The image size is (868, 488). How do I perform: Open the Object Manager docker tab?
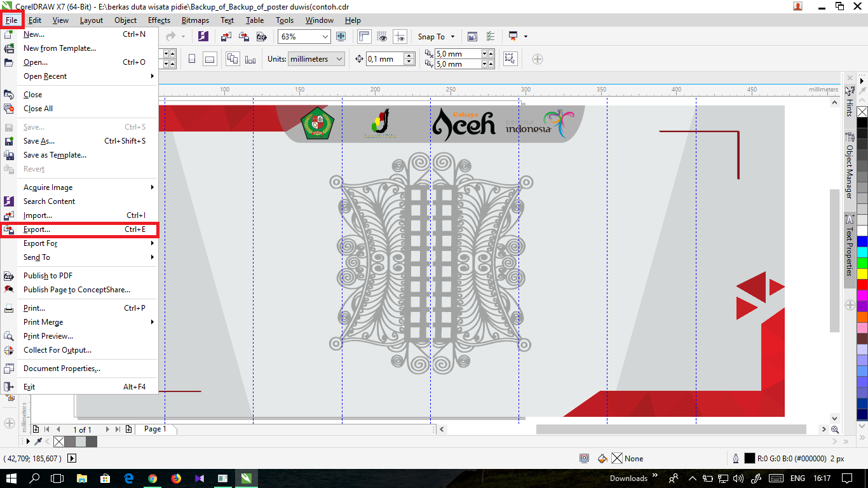point(849,166)
